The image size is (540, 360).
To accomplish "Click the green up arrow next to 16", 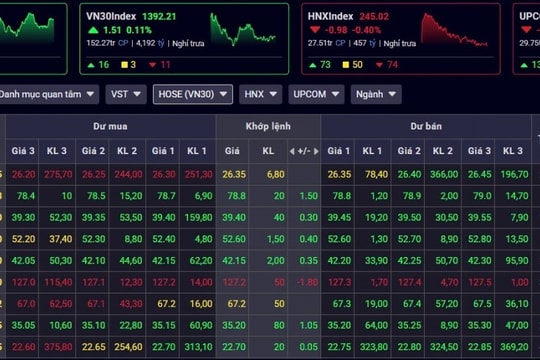I will [91, 65].
